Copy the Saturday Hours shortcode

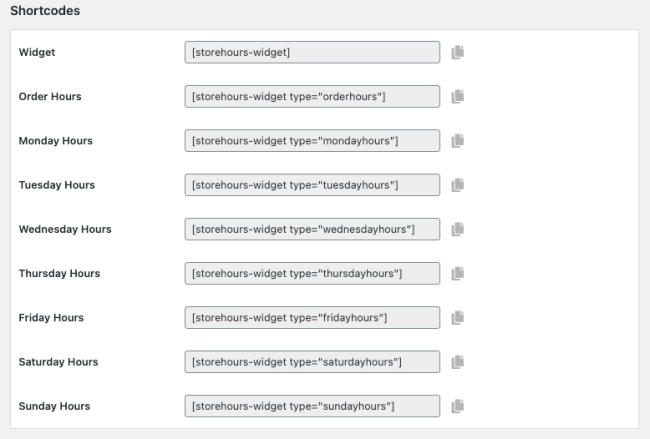tap(459, 361)
